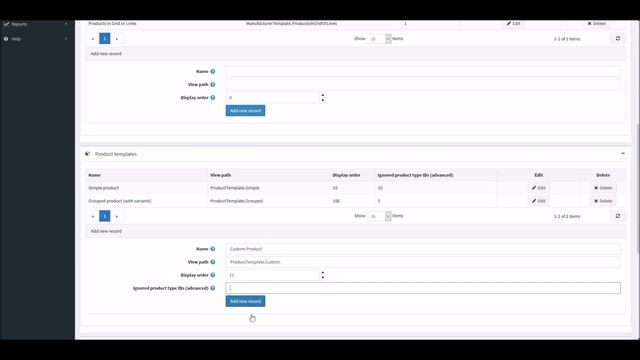Click the Grouped product (with variants) cell
This screenshot has height=360, width=640.
[x=120, y=201]
